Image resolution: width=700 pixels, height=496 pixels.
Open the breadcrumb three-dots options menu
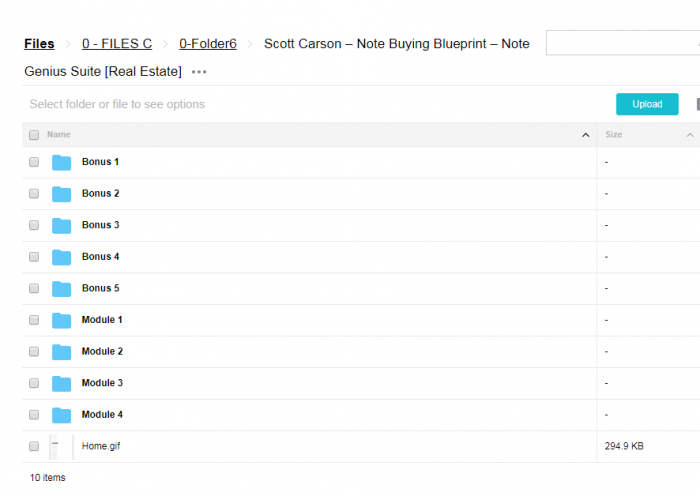click(199, 72)
